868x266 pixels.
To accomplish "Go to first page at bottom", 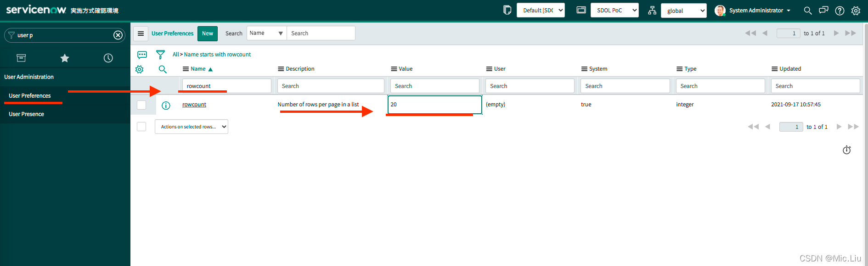I will 753,127.
